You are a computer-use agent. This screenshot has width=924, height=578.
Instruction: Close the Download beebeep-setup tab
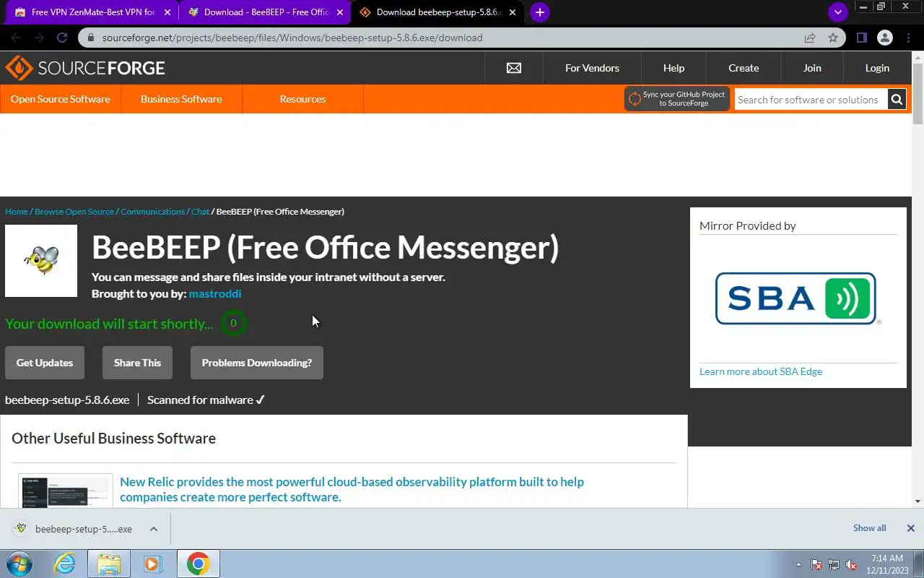coord(513,12)
